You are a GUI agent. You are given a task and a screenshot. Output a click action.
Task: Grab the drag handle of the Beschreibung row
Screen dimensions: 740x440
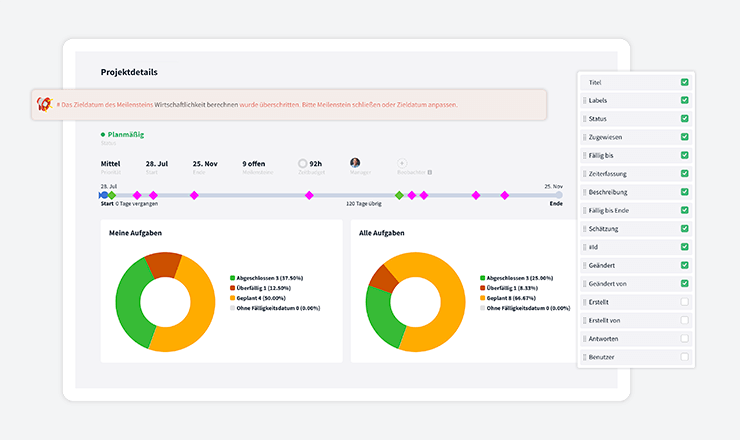584,192
